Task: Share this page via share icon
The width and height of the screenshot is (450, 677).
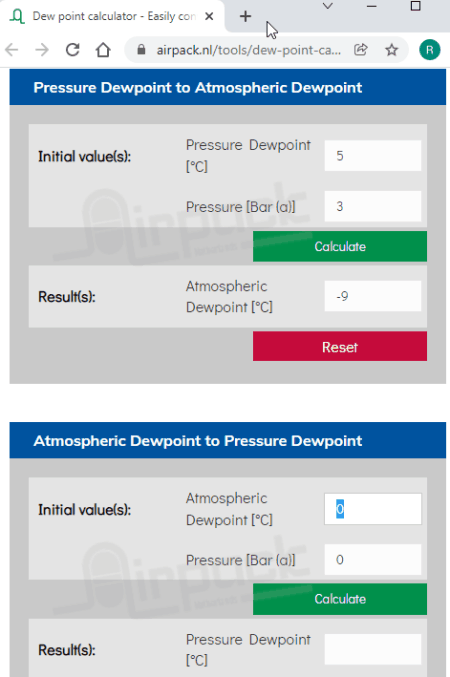Action: coord(361,50)
